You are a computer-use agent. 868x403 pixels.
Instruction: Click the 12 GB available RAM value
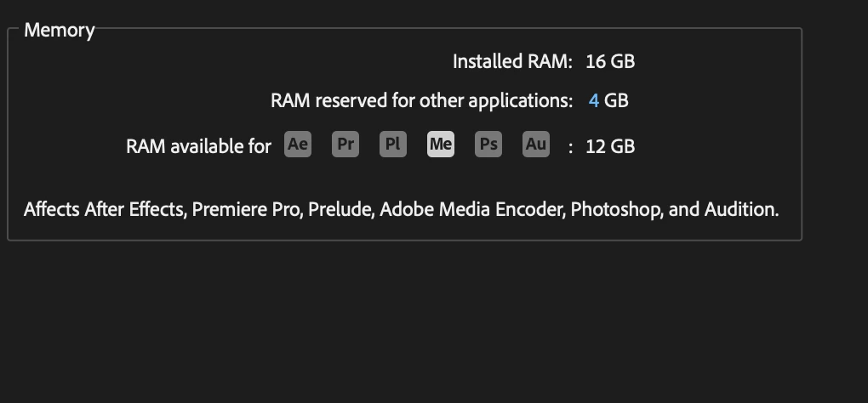click(610, 146)
